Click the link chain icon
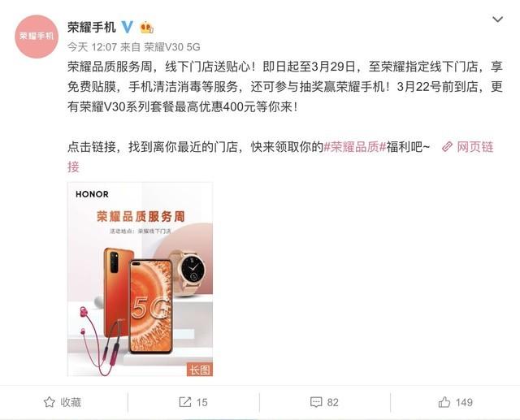This screenshot has height=420, width=520. 447,147
